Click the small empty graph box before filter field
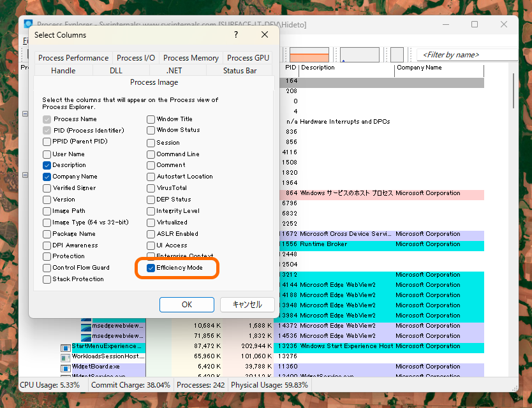This screenshot has width=532, height=408. tap(397, 55)
